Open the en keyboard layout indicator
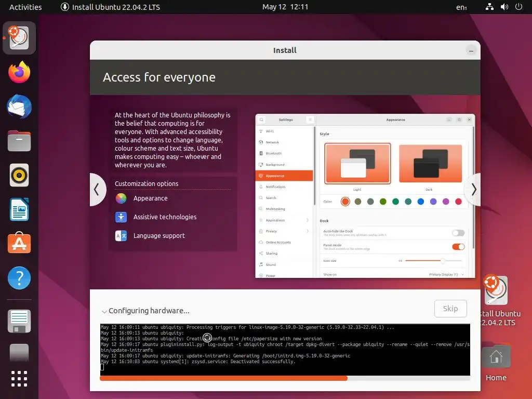The image size is (532, 399). [461, 7]
